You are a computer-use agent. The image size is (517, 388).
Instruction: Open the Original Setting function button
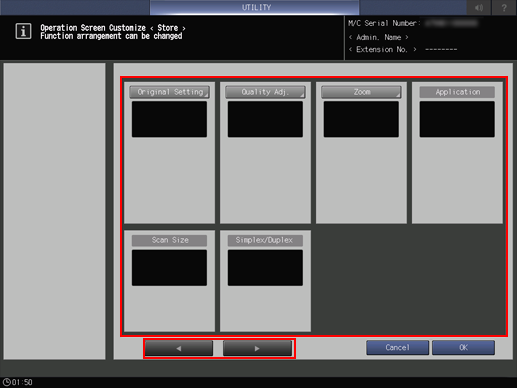[169, 92]
